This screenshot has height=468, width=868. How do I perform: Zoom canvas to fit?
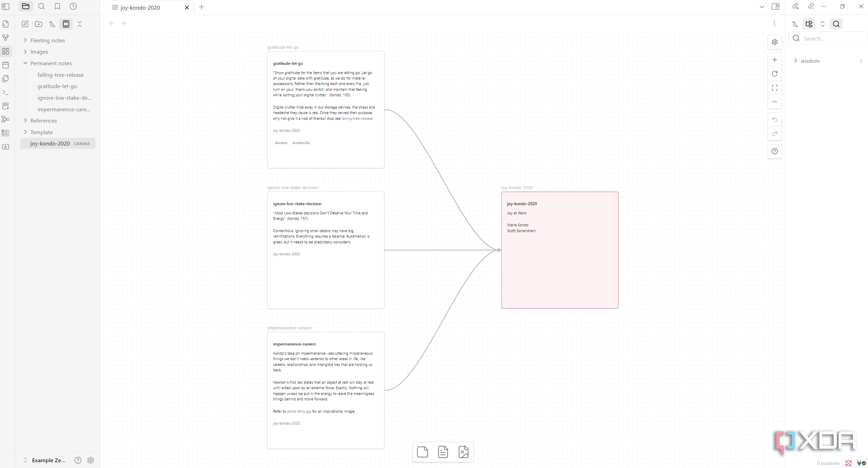coord(775,88)
